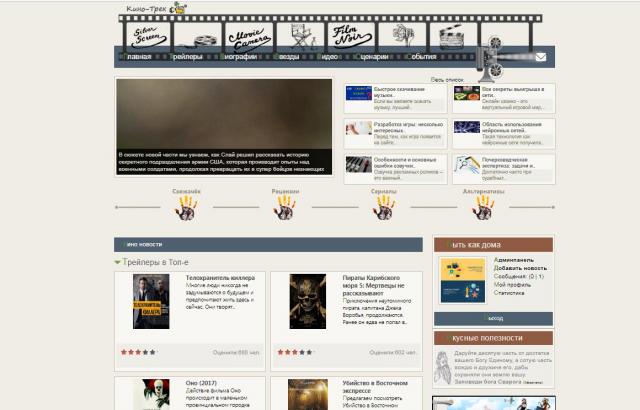Open the Быстрое скачивание музыки article
Image resolution: width=640 pixels, height=410 pixels.
click(399, 92)
